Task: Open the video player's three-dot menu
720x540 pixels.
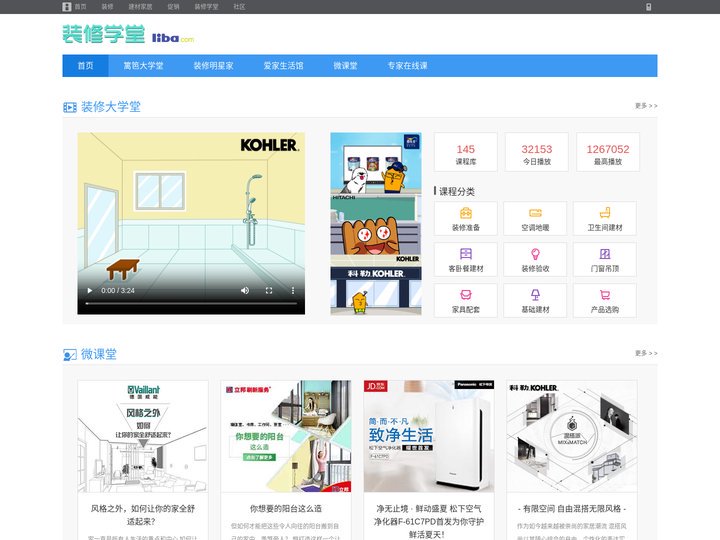Action: click(293, 291)
